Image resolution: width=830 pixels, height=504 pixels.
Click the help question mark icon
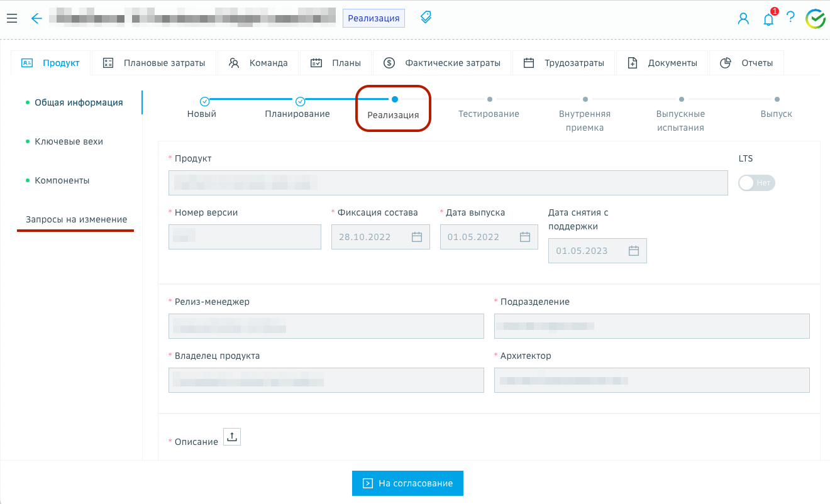click(790, 18)
